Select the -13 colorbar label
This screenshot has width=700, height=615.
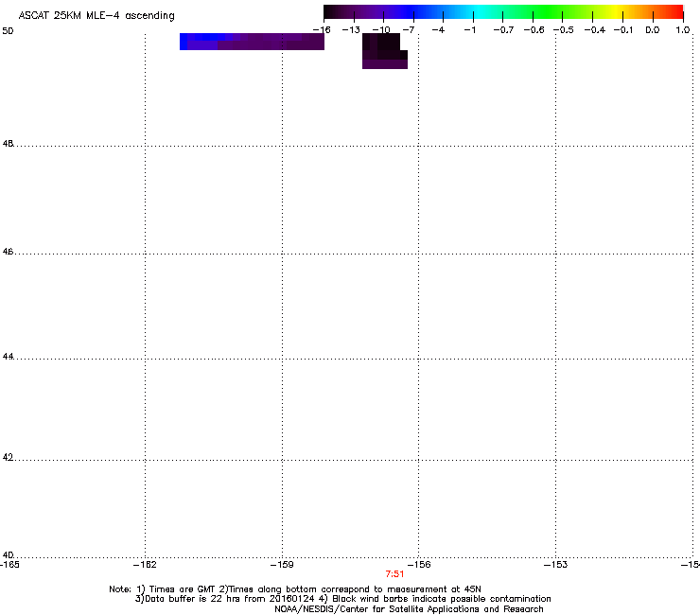tap(351, 30)
